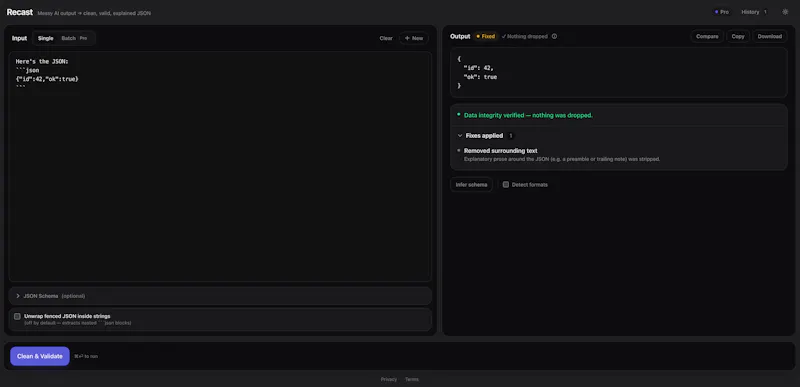Check the Detect formats checkbox
This screenshot has width=800, height=387.
click(x=506, y=185)
